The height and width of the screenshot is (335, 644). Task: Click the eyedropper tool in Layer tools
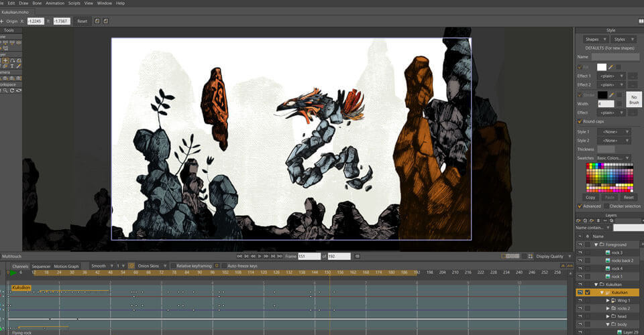[19, 66]
